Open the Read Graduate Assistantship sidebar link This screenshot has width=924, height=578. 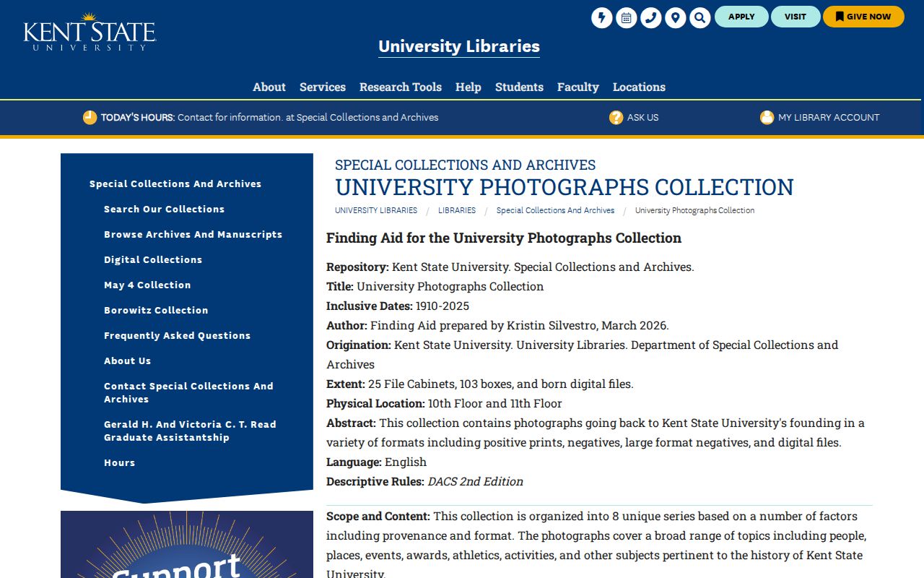pos(191,431)
